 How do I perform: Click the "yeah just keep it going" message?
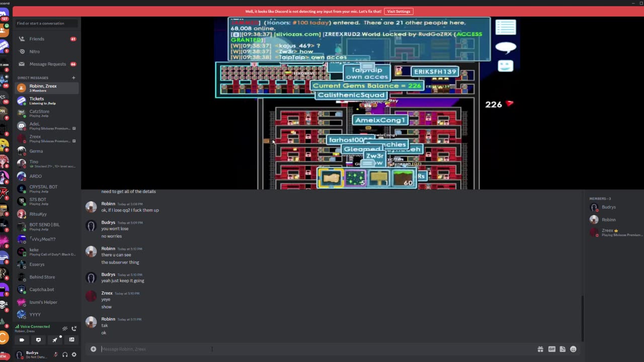tap(123, 281)
